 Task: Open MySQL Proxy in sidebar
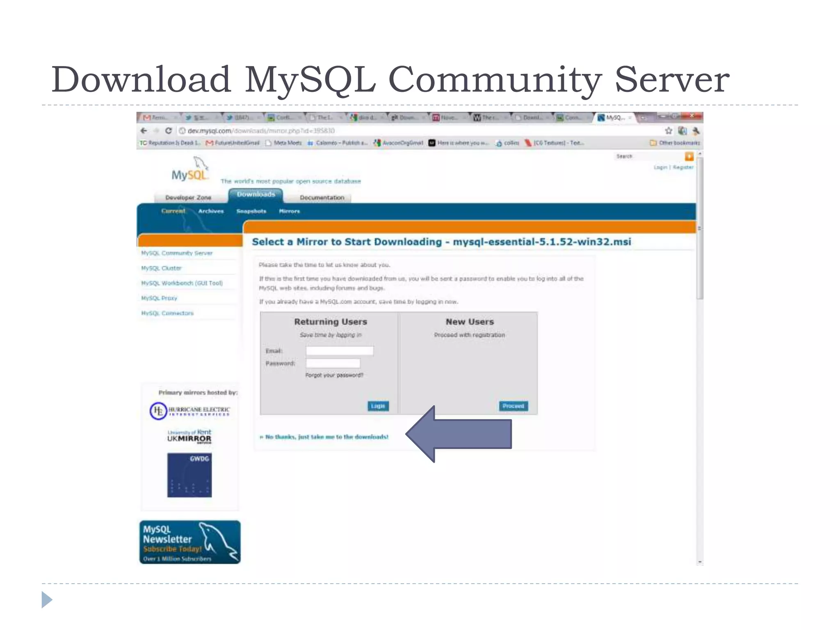[159, 298]
